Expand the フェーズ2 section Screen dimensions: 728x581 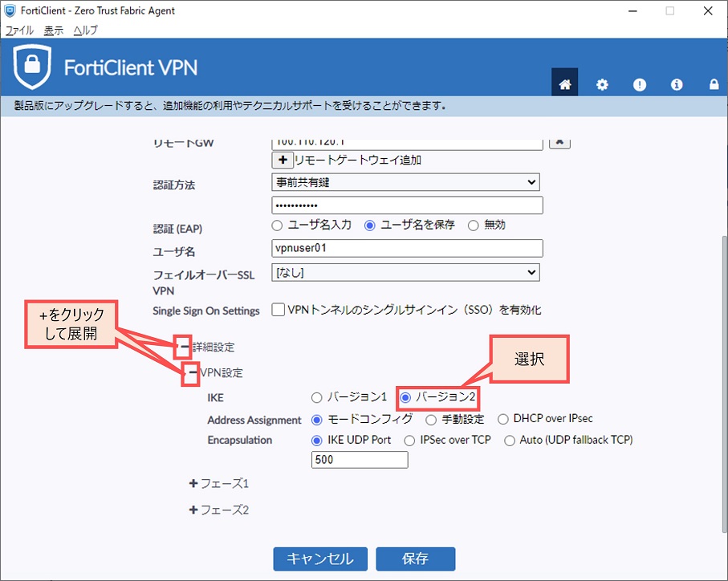193,510
